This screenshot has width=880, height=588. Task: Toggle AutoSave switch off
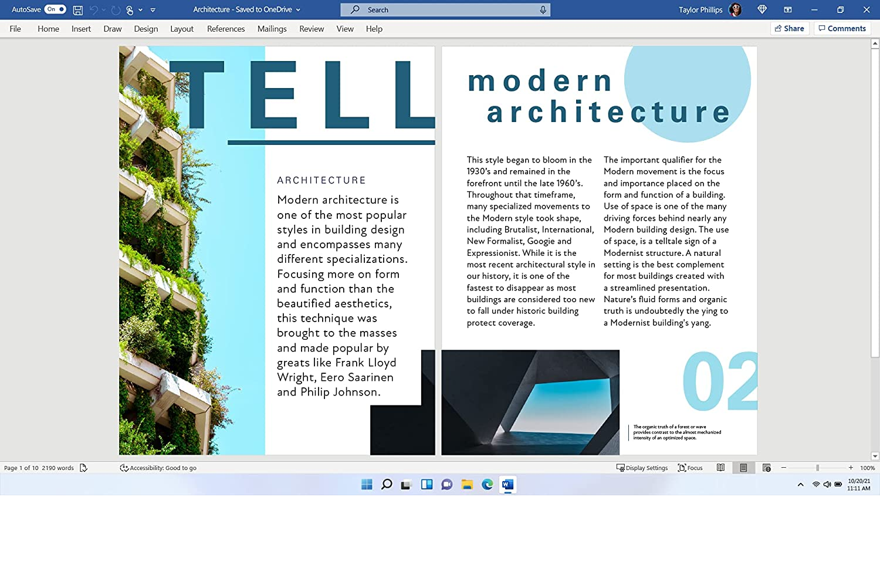pos(55,9)
